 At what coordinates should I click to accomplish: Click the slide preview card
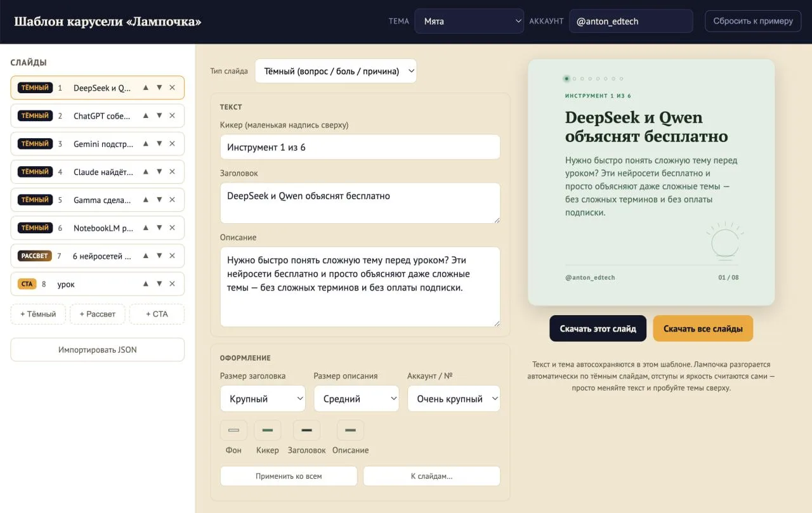pos(651,182)
